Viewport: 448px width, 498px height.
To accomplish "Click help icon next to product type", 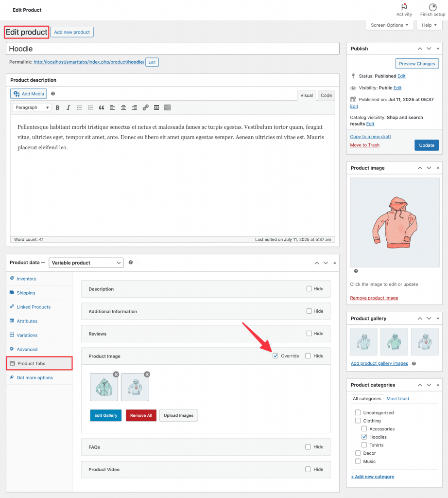I will (x=130, y=262).
